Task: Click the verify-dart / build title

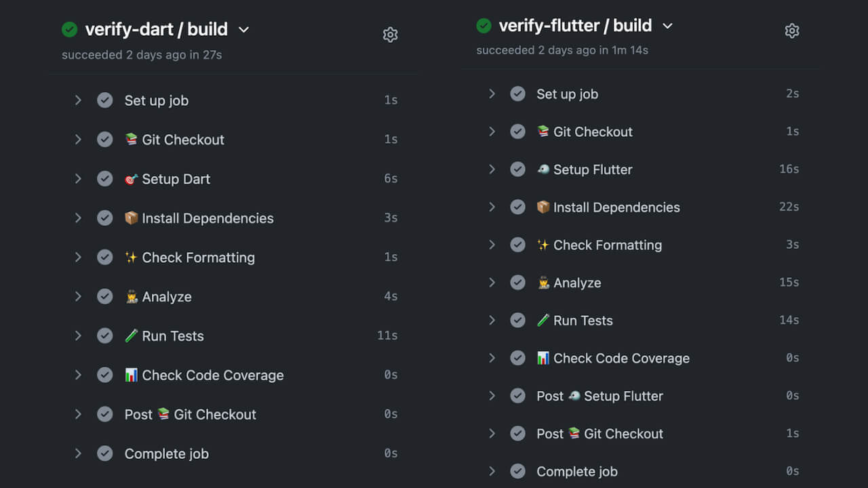Action: pos(156,30)
